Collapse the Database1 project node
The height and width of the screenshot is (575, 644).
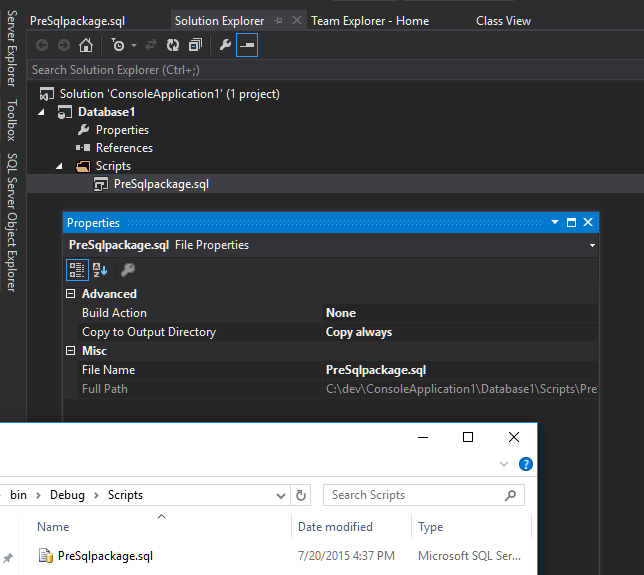point(42,112)
